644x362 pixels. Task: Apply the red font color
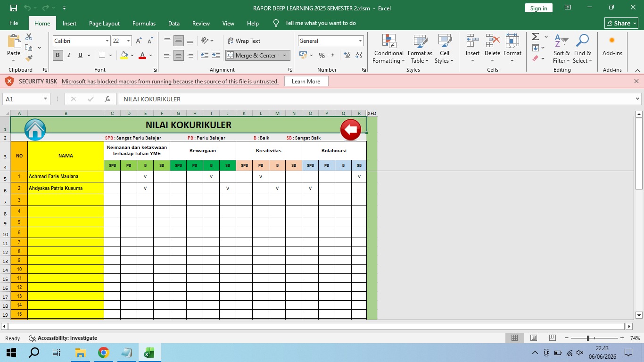coord(142,55)
